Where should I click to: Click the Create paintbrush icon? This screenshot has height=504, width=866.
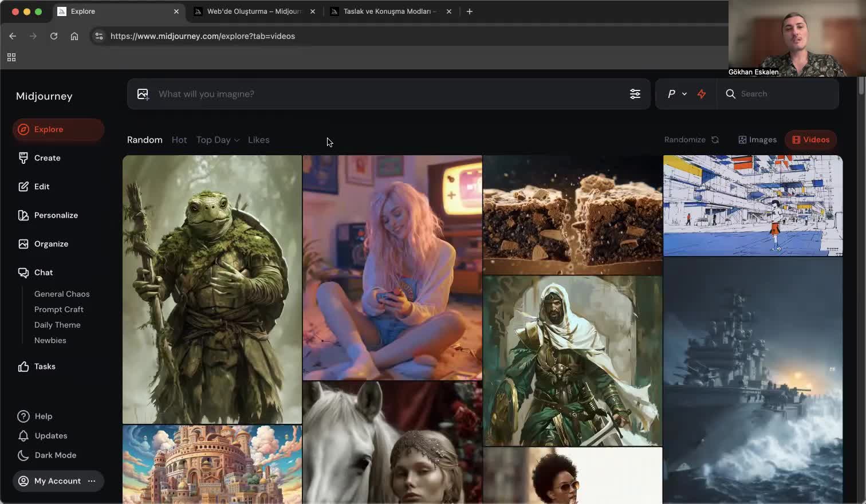pos(23,158)
